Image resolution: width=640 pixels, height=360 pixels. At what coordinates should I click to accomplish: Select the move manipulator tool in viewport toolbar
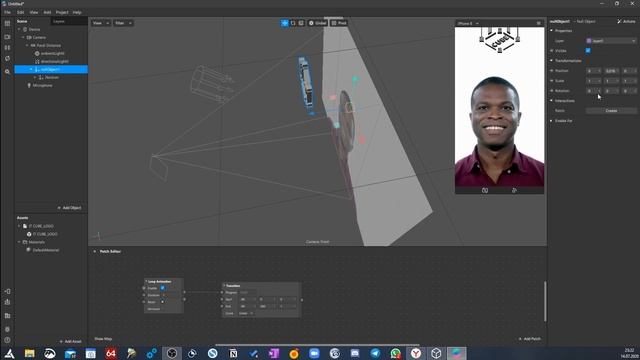coord(284,23)
